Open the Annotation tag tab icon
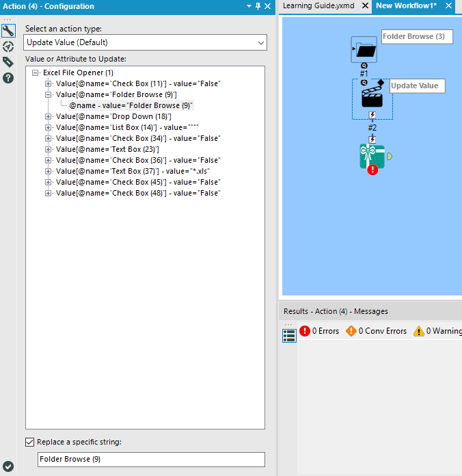The height and width of the screenshot is (476, 462). (x=8, y=62)
